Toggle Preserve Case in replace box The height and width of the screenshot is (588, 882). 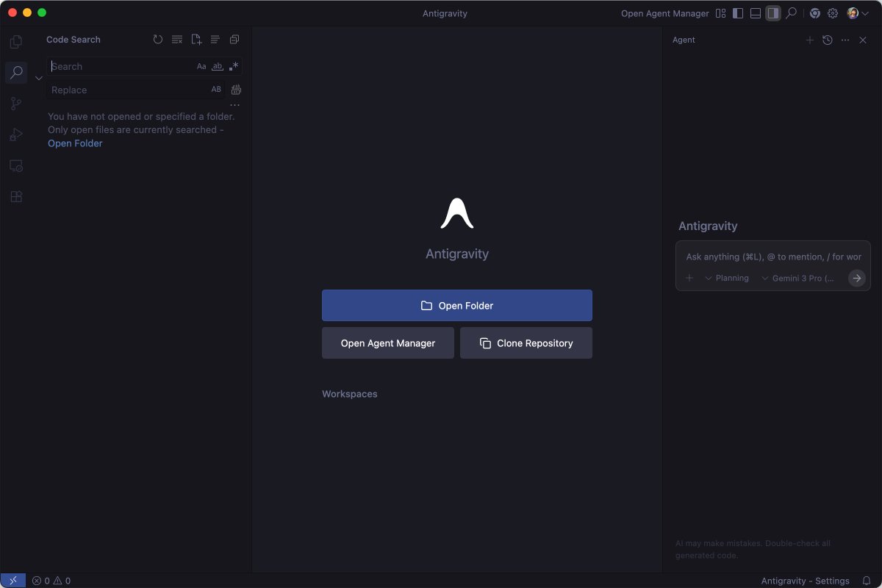coord(216,90)
